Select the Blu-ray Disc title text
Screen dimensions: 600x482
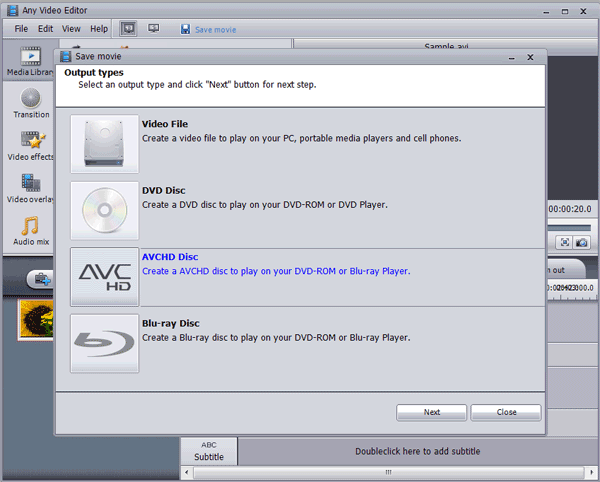coord(171,324)
